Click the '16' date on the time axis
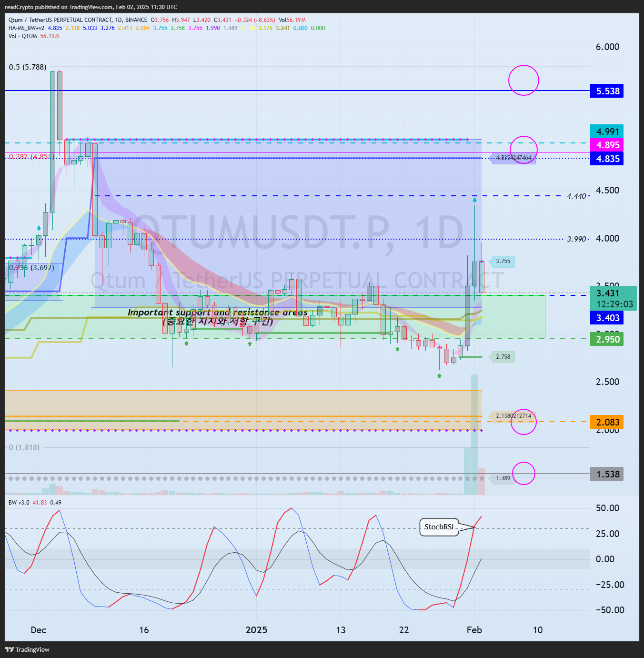The width and height of the screenshot is (644, 658). tap(144, 630)
